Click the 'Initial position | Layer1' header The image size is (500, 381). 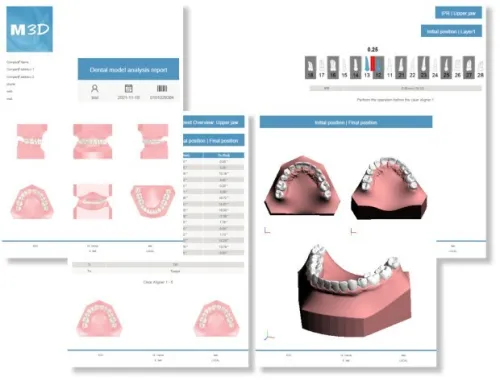click(x=451, y=31)
